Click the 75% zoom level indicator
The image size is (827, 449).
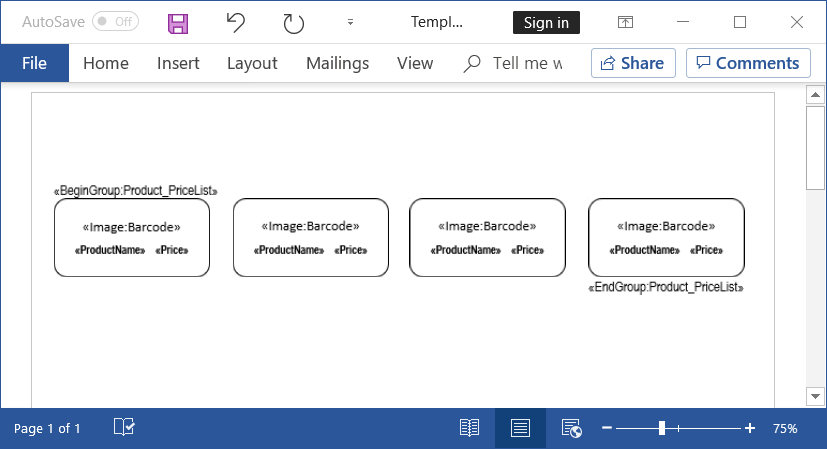tap(785, 428)
